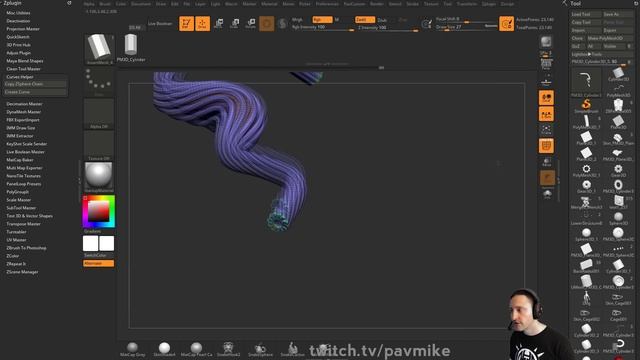Select the left white main color swatch
The image size is (640, 360).
click(x=91, y=243)
